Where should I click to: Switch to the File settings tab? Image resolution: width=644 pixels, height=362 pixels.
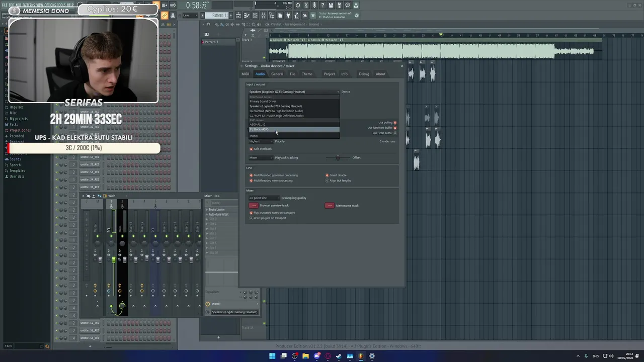[x=292, y=74]
